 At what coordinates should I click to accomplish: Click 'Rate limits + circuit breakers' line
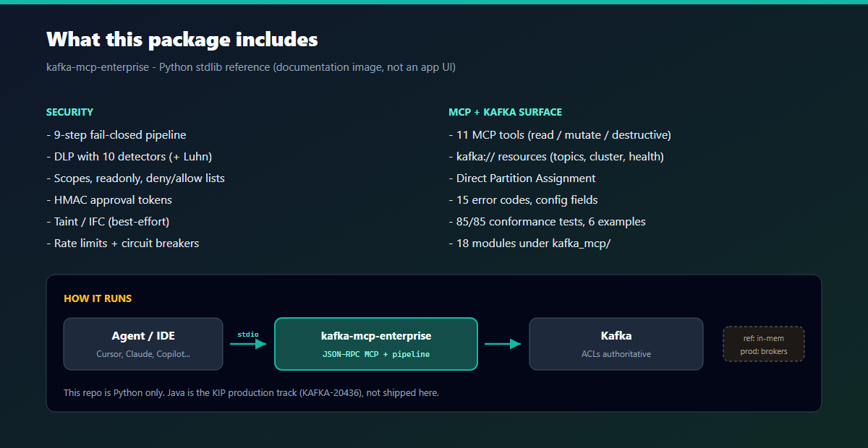122,244
